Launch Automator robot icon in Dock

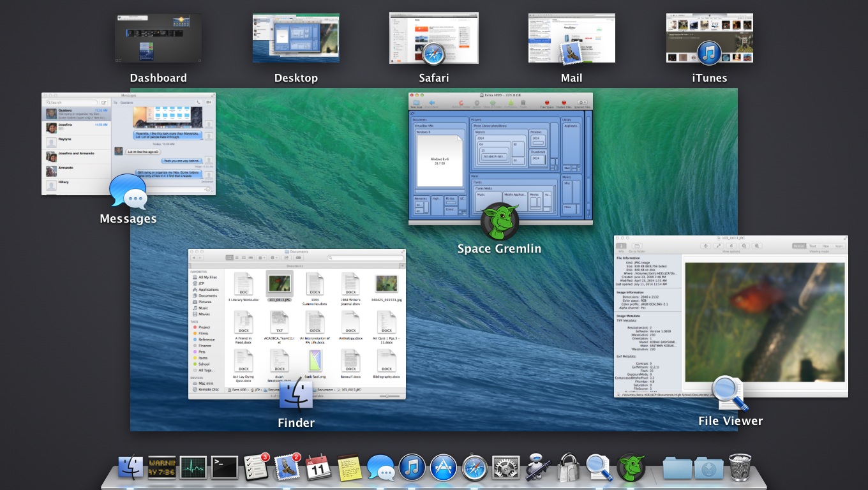tap(537, 468)
